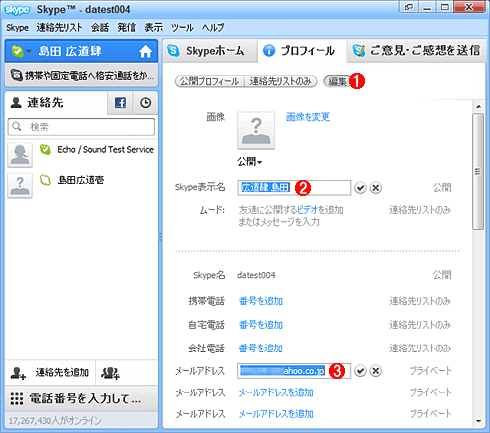The image size is (490, 433).
Task: Click the 17,267,430人がオンライン status text
Action: click(55, 421)
